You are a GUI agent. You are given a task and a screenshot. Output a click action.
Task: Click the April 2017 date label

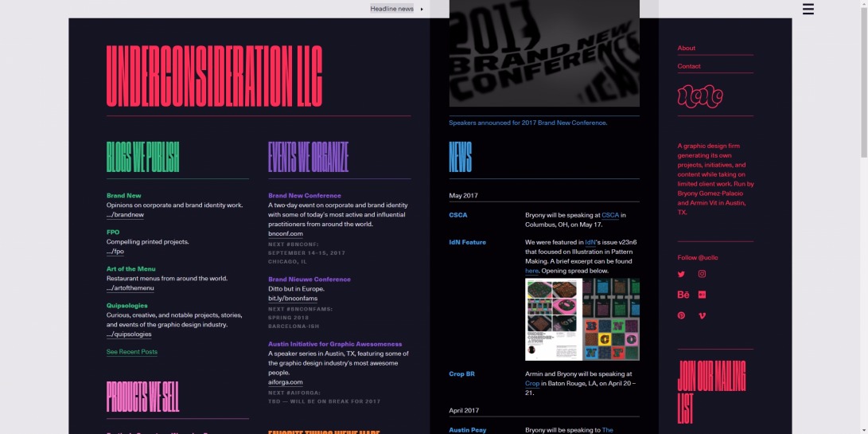pyautogui.click(x=464, y=411)
